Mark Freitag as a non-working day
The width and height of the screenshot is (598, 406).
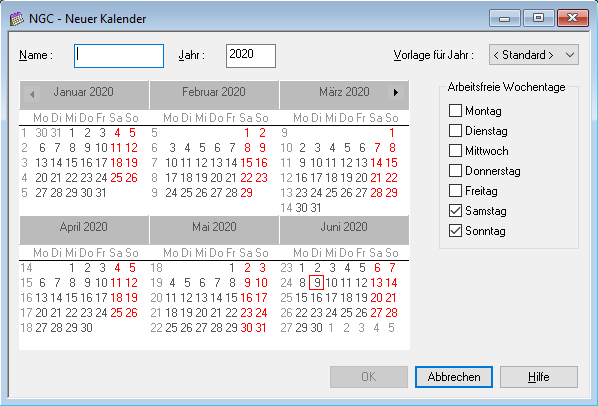pos(455,191)
